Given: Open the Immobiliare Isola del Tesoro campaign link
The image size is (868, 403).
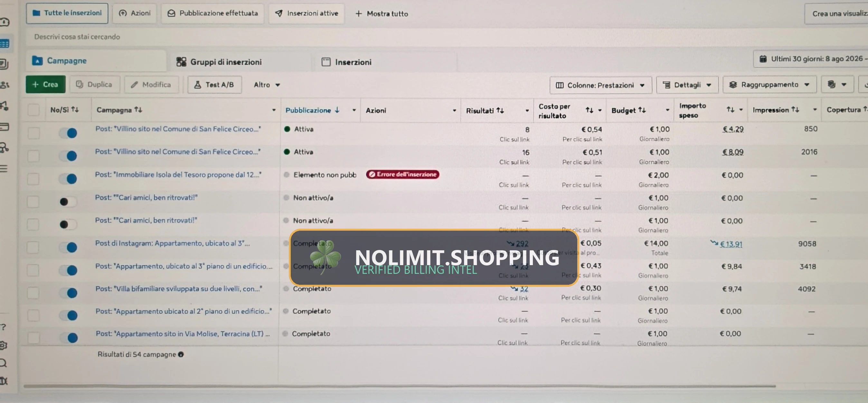Looking at the screenshot, I should [x=178, y=175].
